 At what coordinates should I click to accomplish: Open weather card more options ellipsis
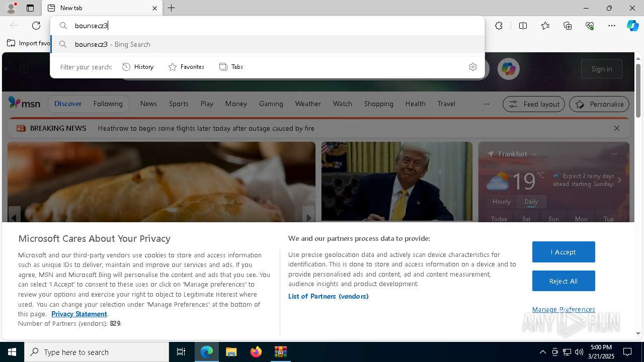coord(614,154)
